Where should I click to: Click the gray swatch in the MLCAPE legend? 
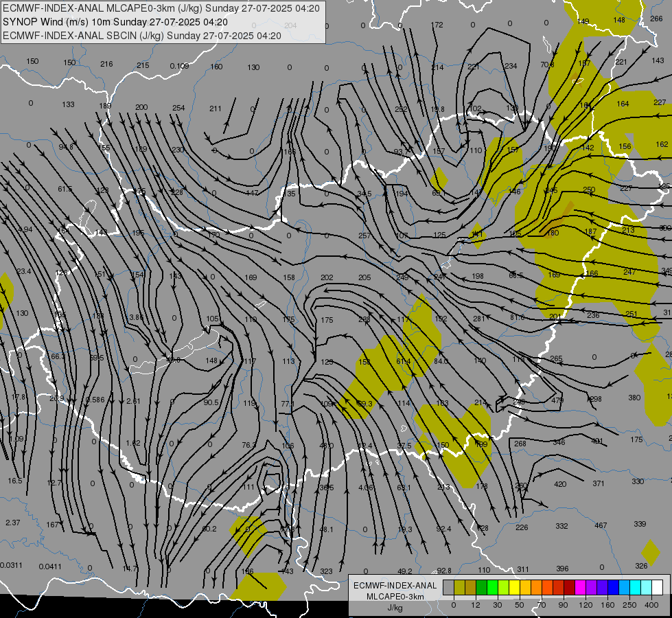coord(449,587)
